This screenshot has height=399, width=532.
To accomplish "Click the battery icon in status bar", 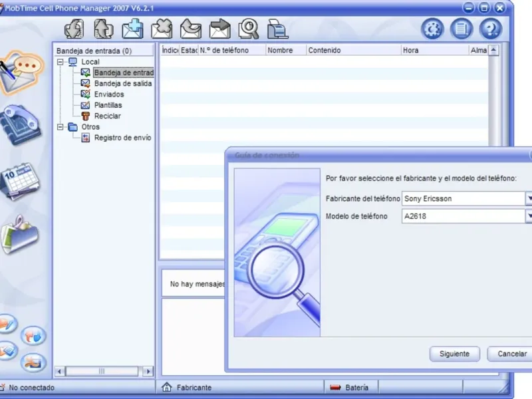I will 336,387.
